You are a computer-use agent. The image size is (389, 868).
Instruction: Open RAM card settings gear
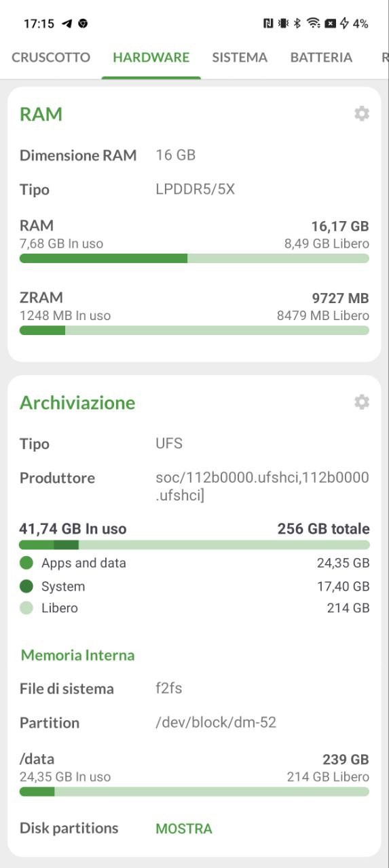point(362,114)
